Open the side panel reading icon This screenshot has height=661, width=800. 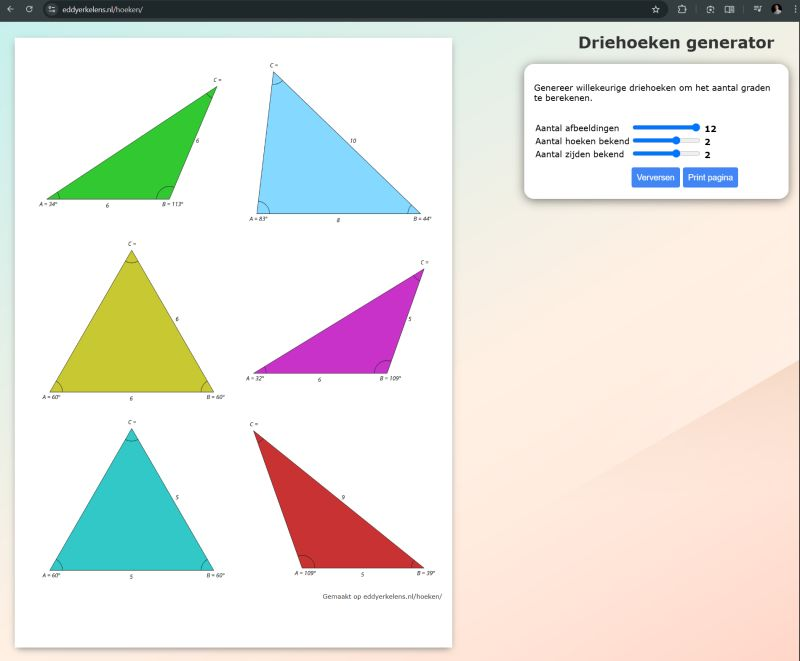pos(730,9)
